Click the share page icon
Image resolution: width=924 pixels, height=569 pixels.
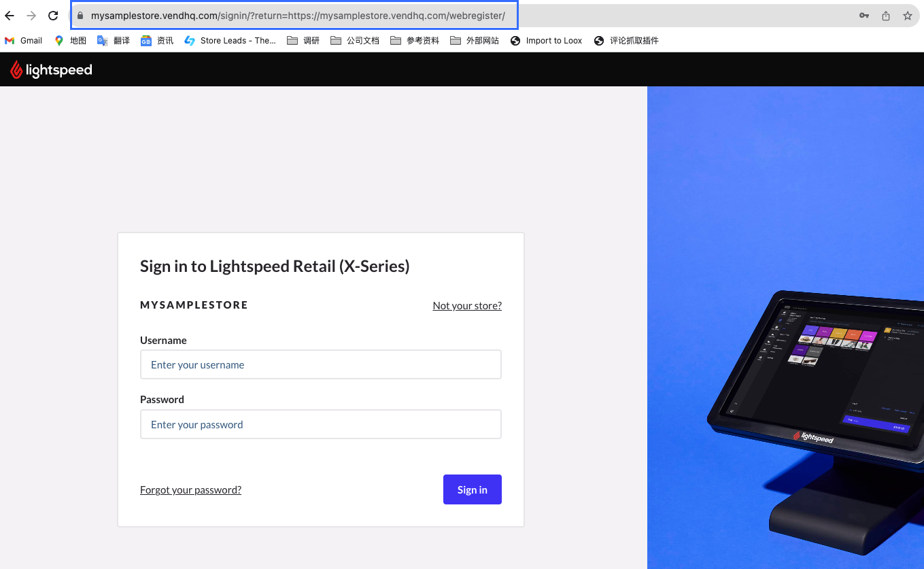pyautogui.click(x=886, y=16)
